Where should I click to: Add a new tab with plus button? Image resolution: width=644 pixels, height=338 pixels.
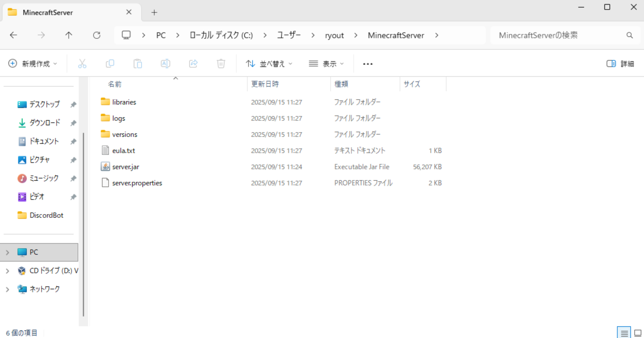click(x=154, y=12)
